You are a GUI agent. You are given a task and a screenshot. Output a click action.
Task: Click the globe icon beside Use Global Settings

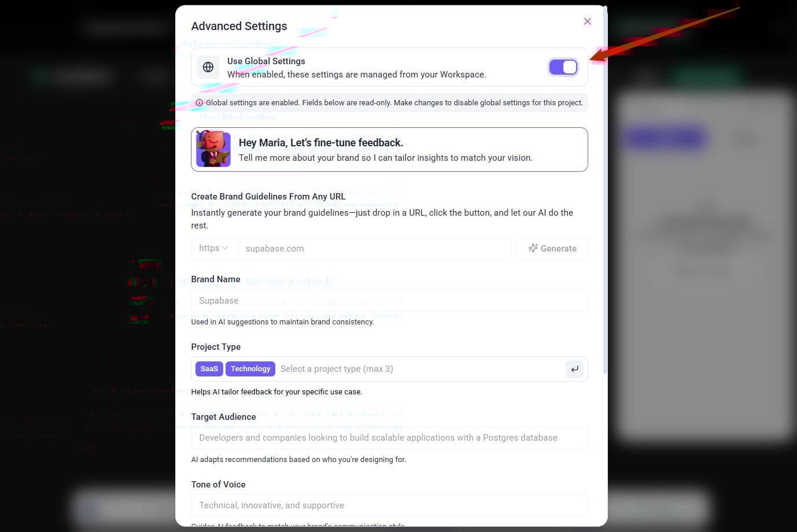[x=208, y=67]
